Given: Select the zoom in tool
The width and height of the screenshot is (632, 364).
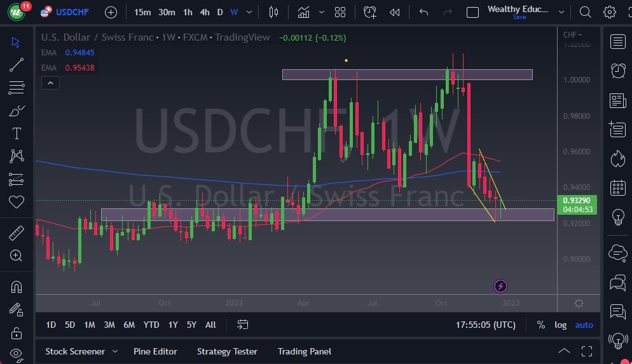Looking at the screenshot, I should (16, 255).
